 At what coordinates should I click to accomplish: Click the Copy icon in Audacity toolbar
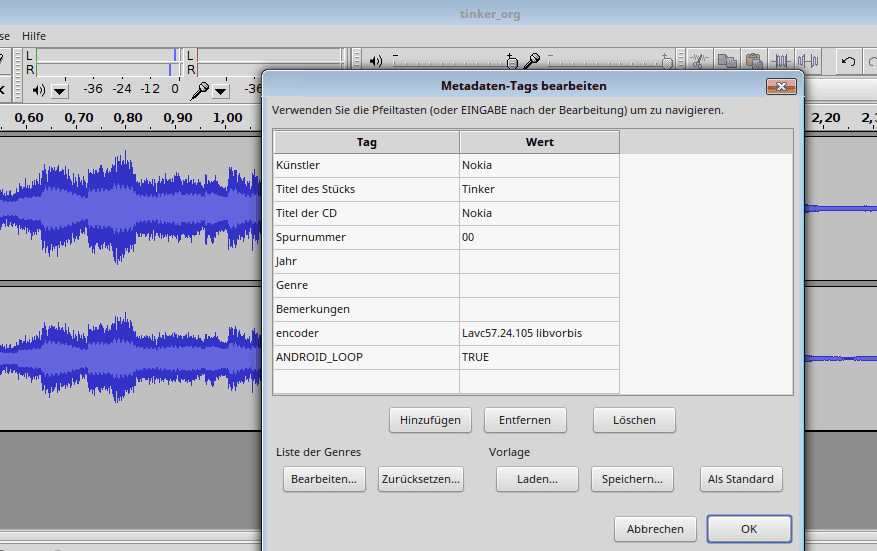pyautogui.click(x=727, y=60)
